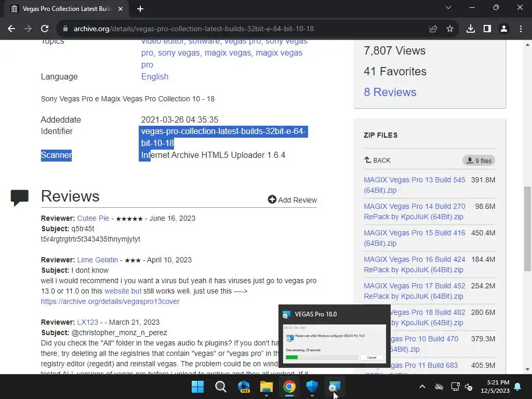Go BACK in the ZIP files list

[x=377, y=160]
